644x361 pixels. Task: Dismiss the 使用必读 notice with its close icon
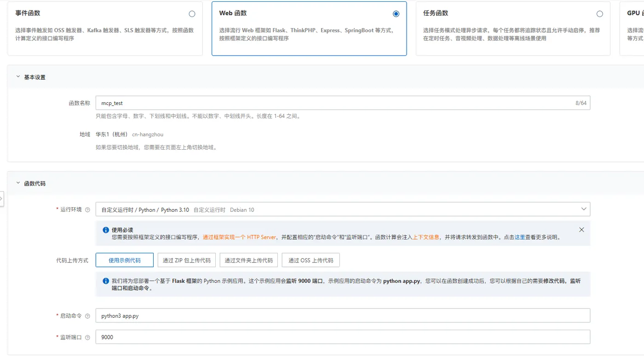[581, 230]
